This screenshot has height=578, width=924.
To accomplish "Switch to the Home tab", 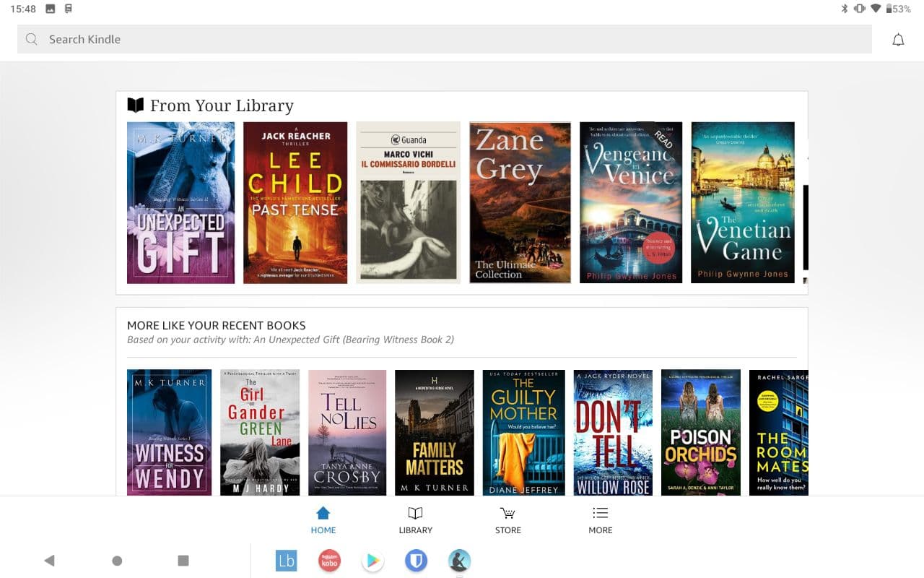I will point(323,520).
